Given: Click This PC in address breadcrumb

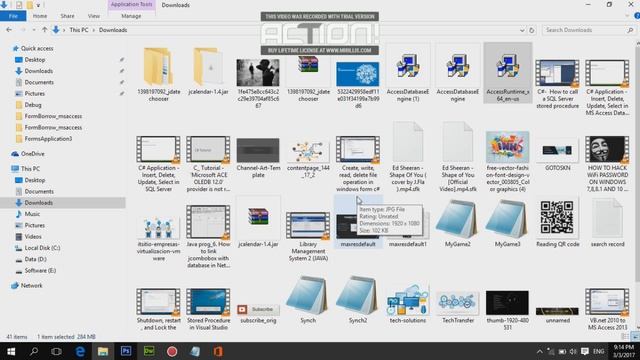Looking at the screenshot, I should click(79, 30).
